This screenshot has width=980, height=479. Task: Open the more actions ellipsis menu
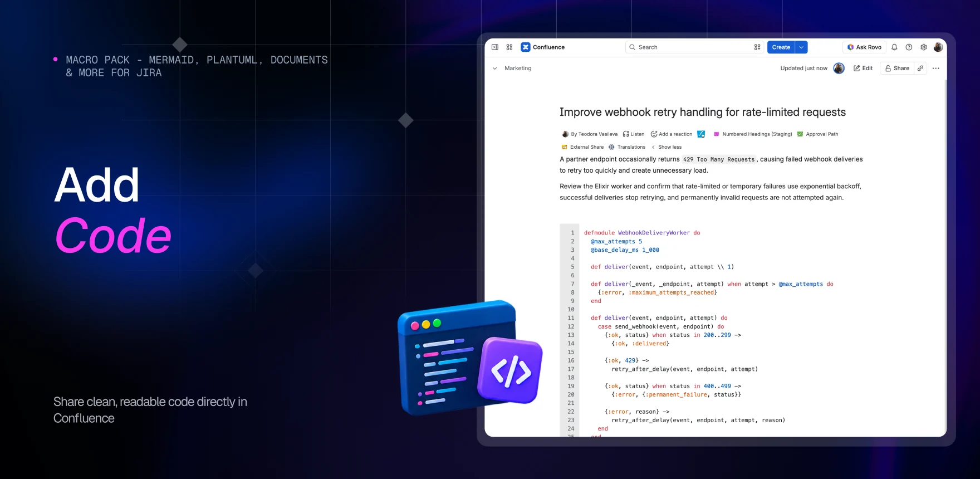pos(936,69)
